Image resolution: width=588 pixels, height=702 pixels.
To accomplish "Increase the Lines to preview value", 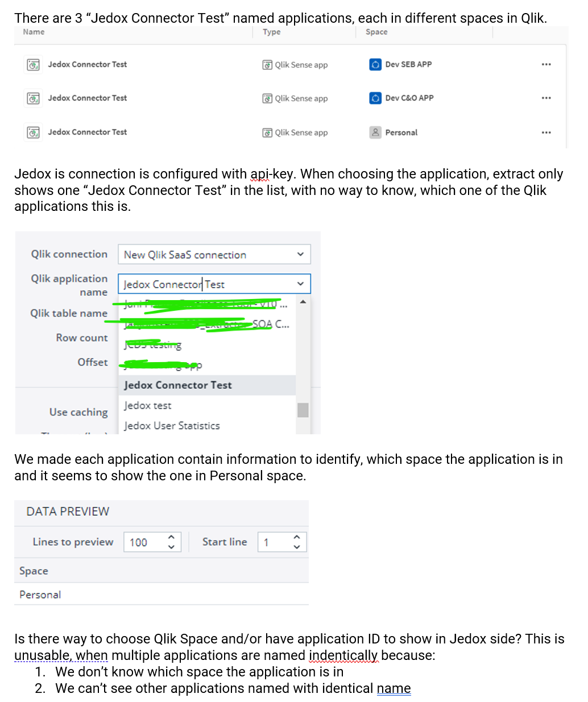I will point(171,537).
